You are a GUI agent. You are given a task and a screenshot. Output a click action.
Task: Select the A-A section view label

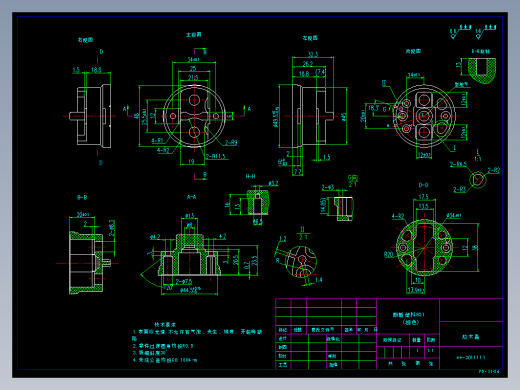pos(191,197)
